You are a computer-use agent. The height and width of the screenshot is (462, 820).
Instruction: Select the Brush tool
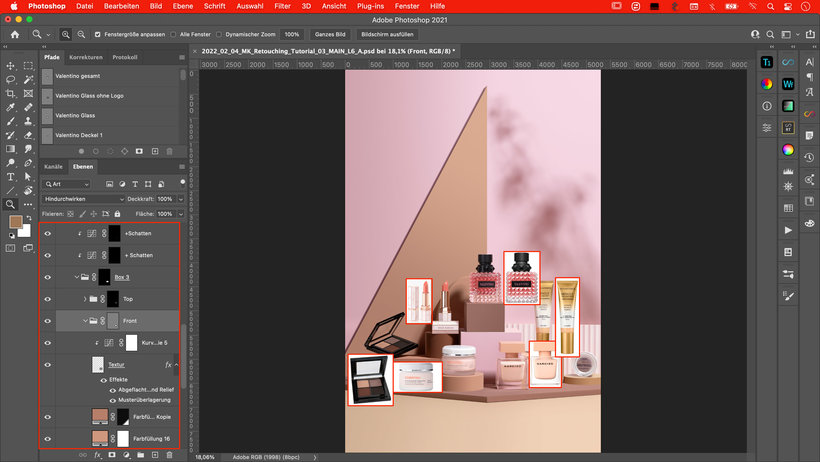coord(10,121)
